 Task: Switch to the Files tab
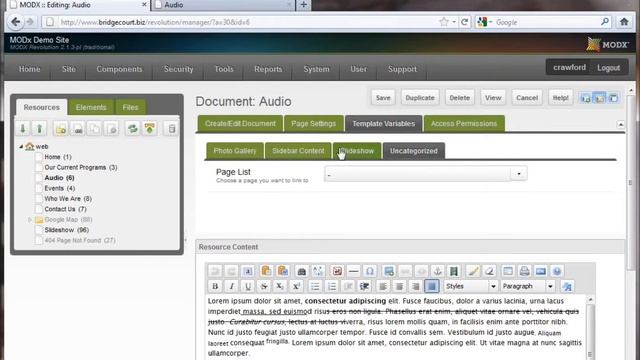click(x=130, y=107)
